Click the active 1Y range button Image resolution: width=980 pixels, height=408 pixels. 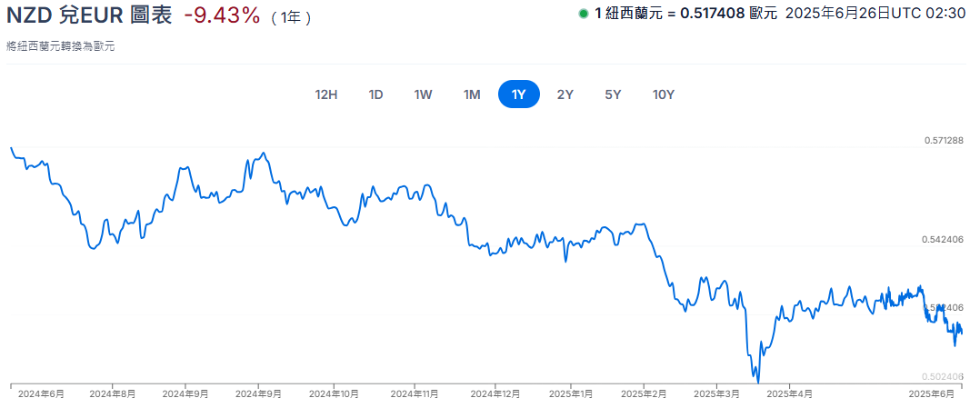tap(519, 95)
